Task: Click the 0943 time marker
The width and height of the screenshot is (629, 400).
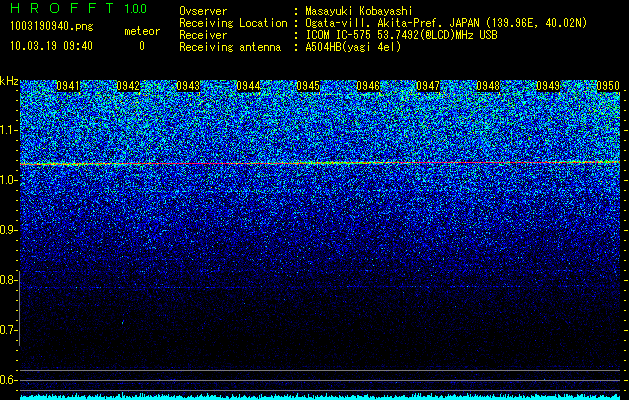Action: [188, 86]
